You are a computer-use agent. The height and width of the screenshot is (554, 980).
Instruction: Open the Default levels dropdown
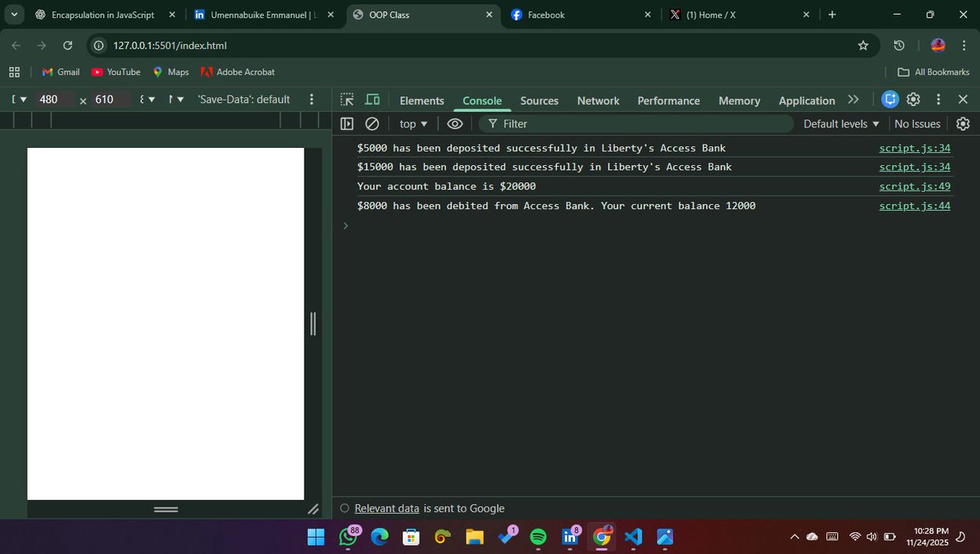[840, 123]
